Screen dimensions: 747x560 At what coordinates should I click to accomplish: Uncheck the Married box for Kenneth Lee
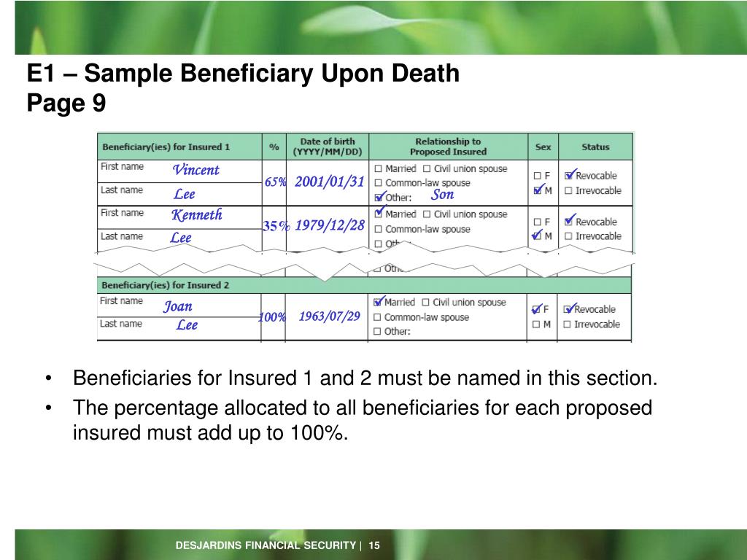(x=379, y=214)
